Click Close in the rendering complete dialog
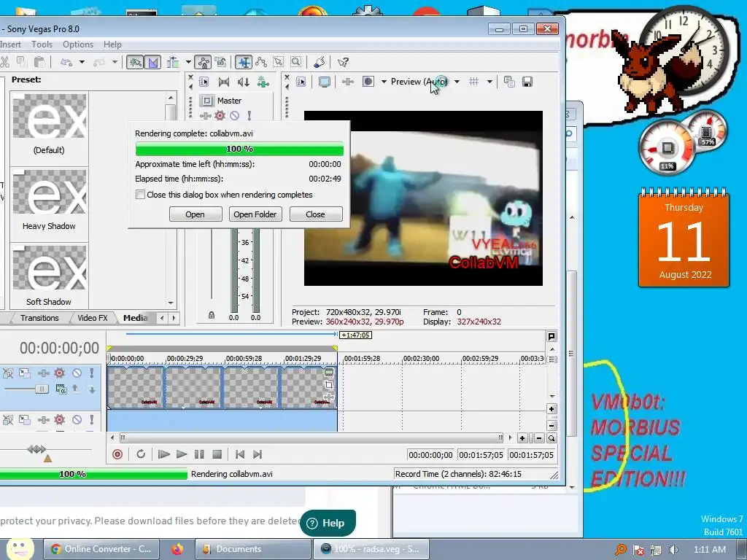 [x=315, y=214]
